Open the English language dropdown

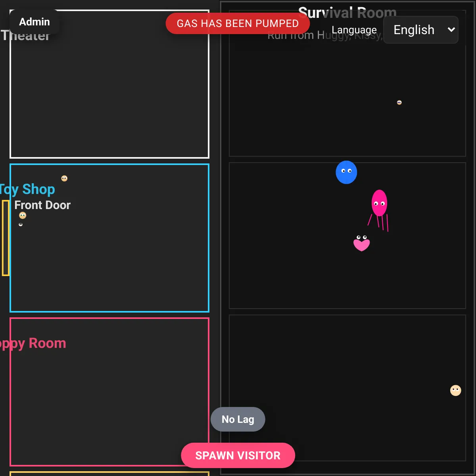(421, 30)
